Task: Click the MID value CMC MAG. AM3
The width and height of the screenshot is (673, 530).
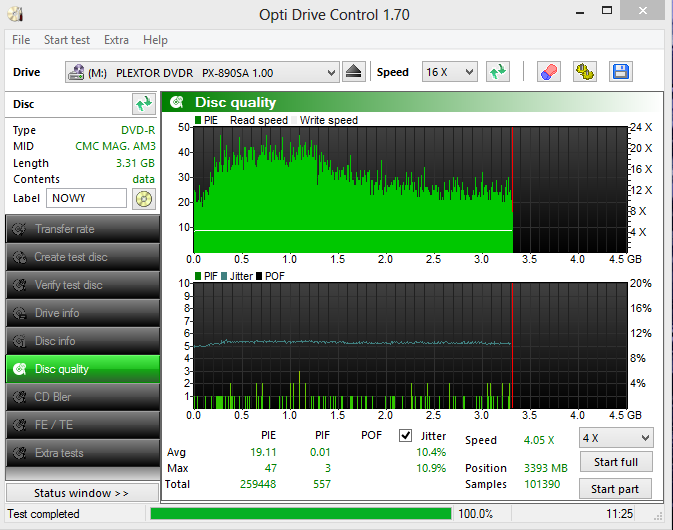Action: pyautogui.click(x=115, y=146)
